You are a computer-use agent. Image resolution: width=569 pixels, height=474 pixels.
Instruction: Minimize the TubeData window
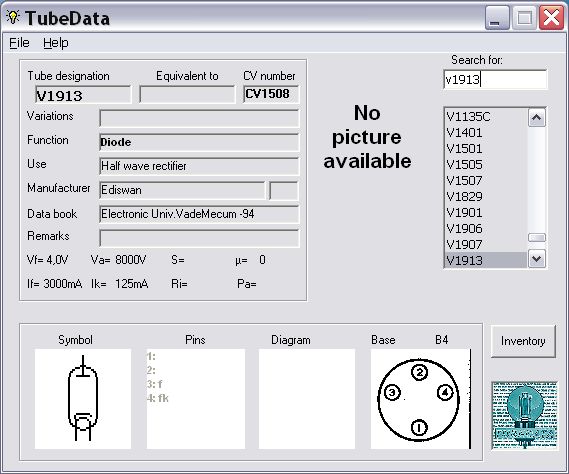497,18
